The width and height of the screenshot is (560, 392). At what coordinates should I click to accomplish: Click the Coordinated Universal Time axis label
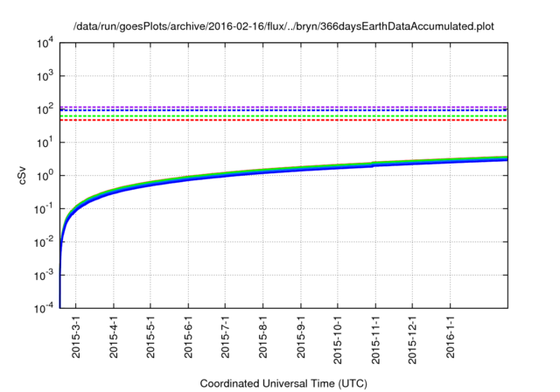tap(283, 383)
